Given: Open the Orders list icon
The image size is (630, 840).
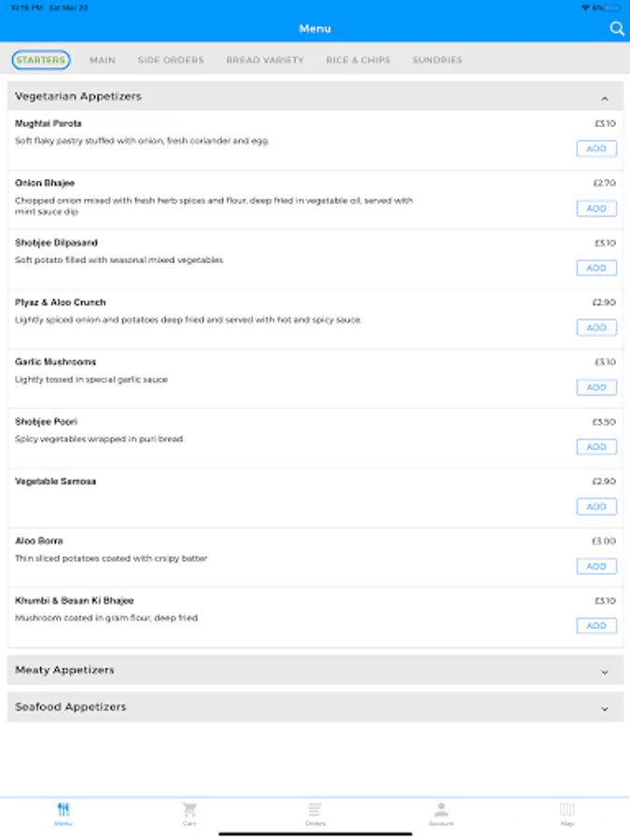Looking at the screenshot, I should coord(315,809).
